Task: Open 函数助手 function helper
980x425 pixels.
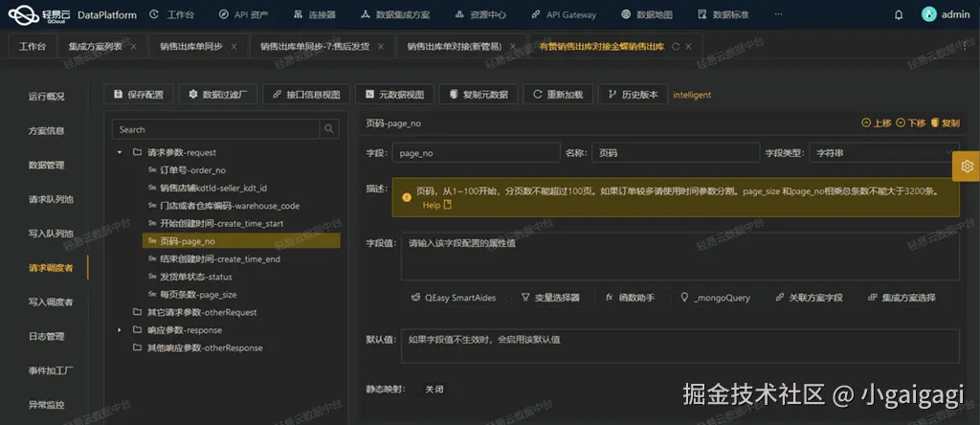Action: [630, 298]
